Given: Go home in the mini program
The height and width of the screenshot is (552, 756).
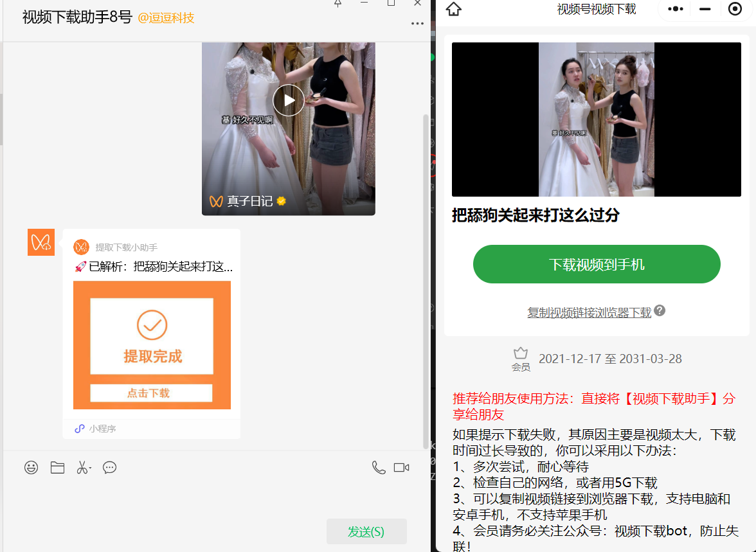Looking at the screenshot, I should click(454, 9).
